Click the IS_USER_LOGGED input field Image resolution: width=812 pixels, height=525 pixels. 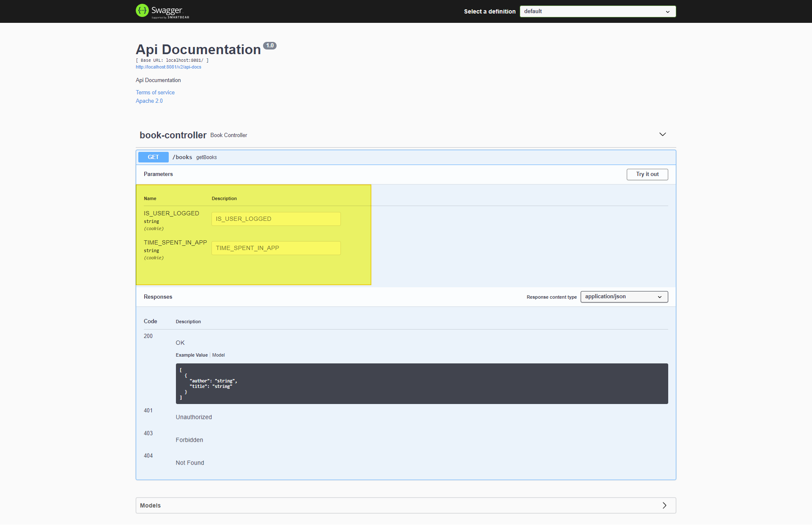pyautogui.click(x=276, y=219)
